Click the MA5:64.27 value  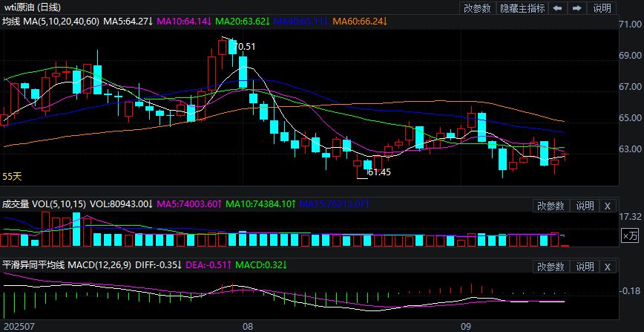click(128, 22)
